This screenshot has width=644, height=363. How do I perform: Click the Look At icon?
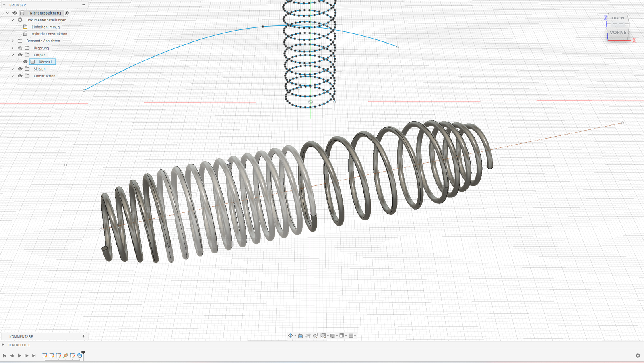click(300, 336)
